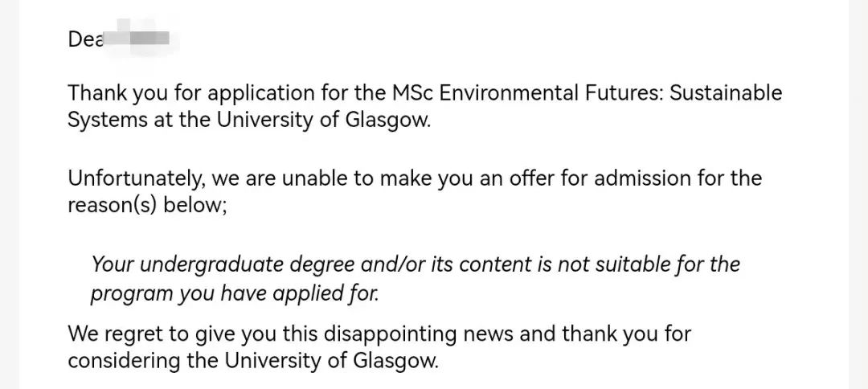Click "University of Glasgow" in the final sentence

(331, 362)
